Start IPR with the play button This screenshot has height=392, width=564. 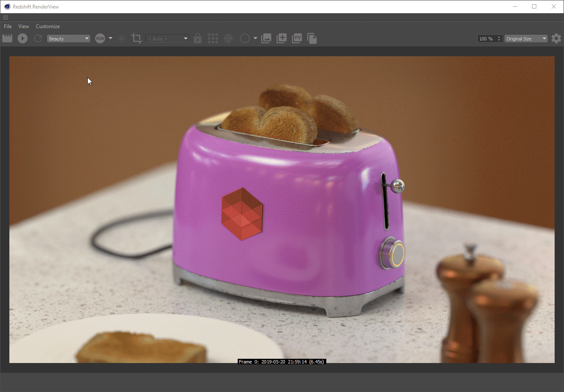[23, 38]
